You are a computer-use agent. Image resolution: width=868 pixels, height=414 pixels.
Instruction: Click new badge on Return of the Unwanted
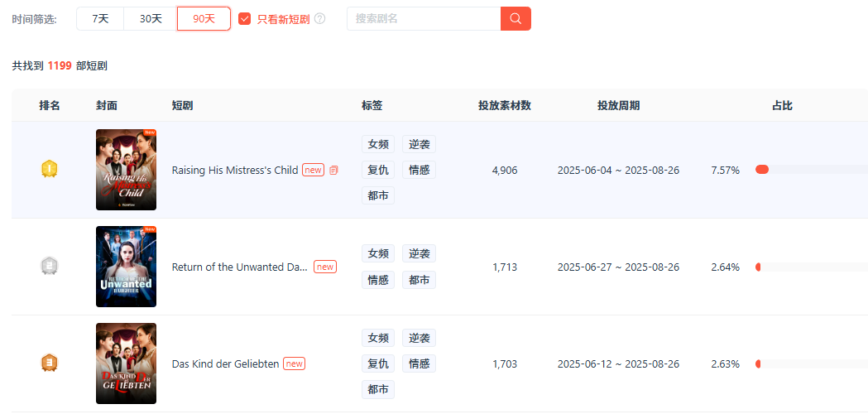tap(325, 267)
